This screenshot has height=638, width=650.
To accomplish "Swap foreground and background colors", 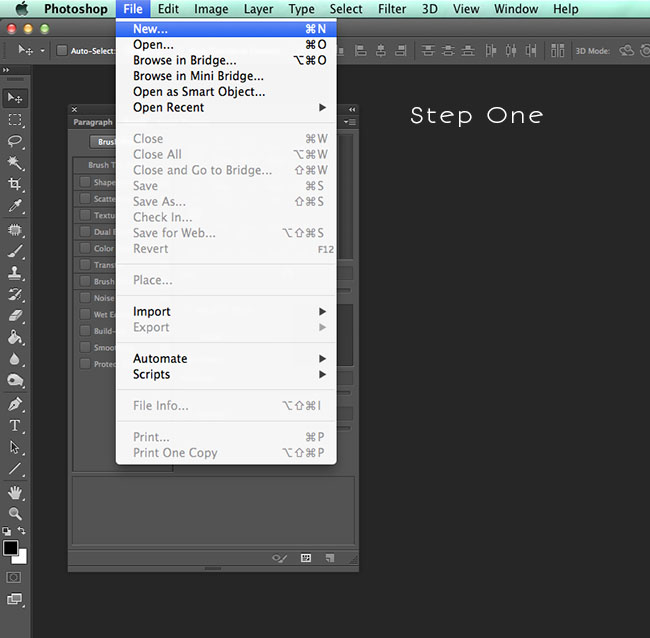I will pyautogui.click(x=22, y=531).
